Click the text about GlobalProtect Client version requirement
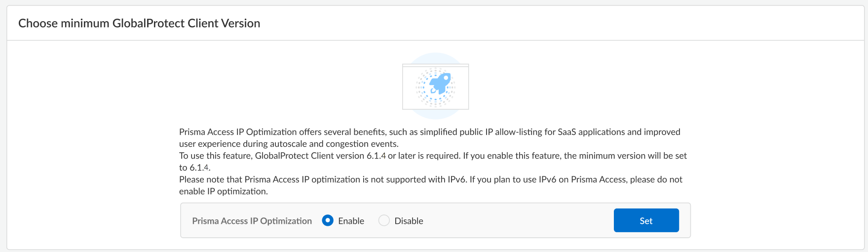The width and height of the screenshot is (868, 252). (321, 156)
